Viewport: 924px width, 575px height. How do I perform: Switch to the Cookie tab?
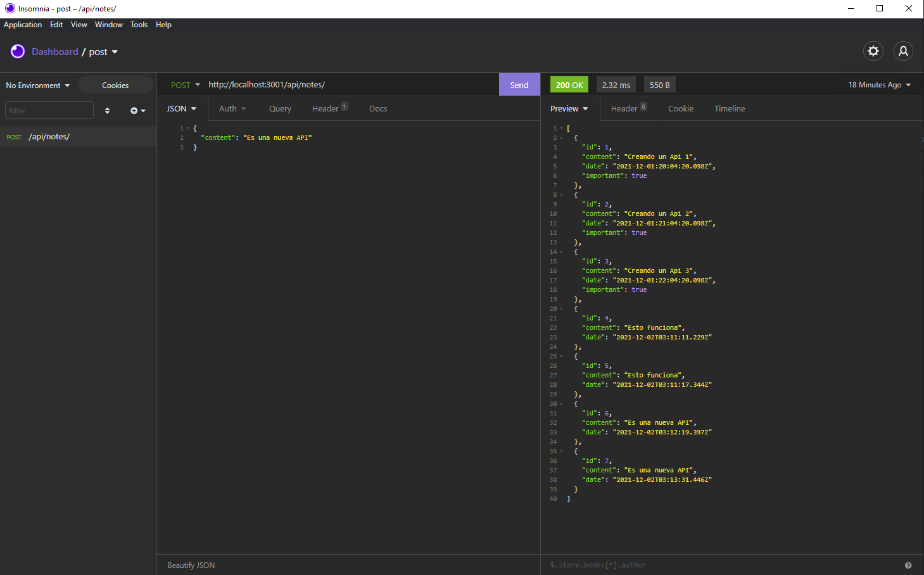(681, 109)
